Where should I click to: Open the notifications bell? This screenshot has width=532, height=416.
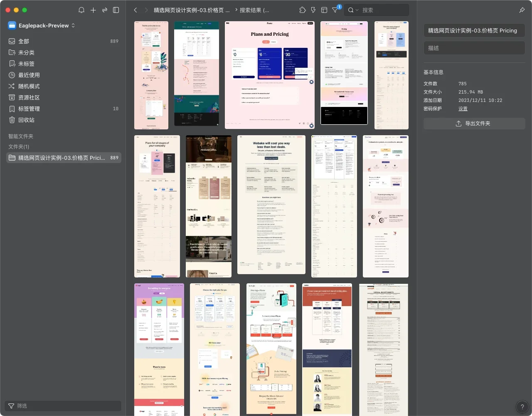point(81,10)
